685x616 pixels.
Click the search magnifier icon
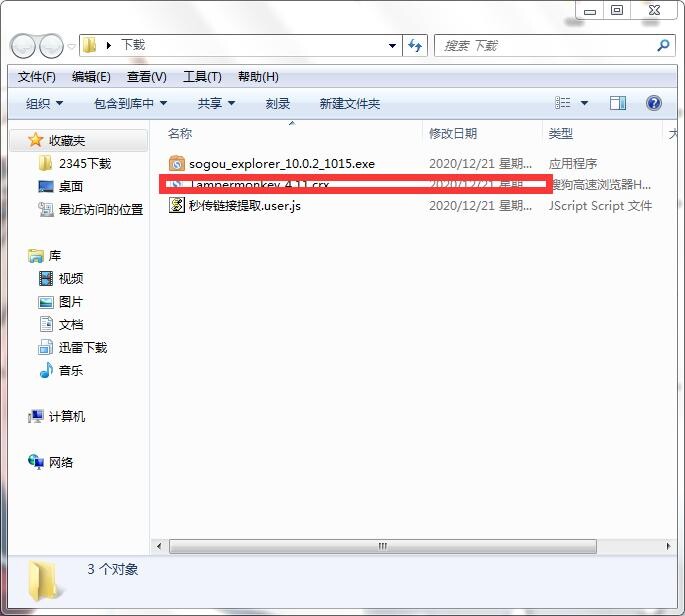[x=663, y=46]
